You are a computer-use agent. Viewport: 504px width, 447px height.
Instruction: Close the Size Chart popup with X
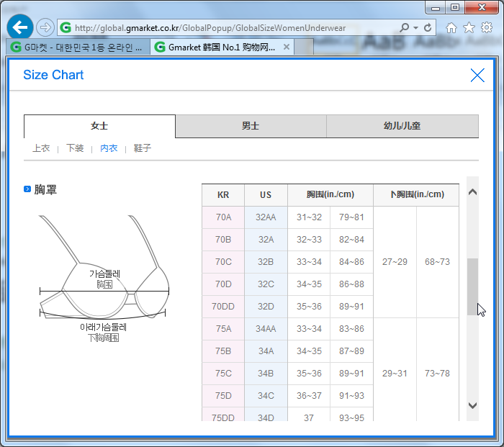point(477,75)
